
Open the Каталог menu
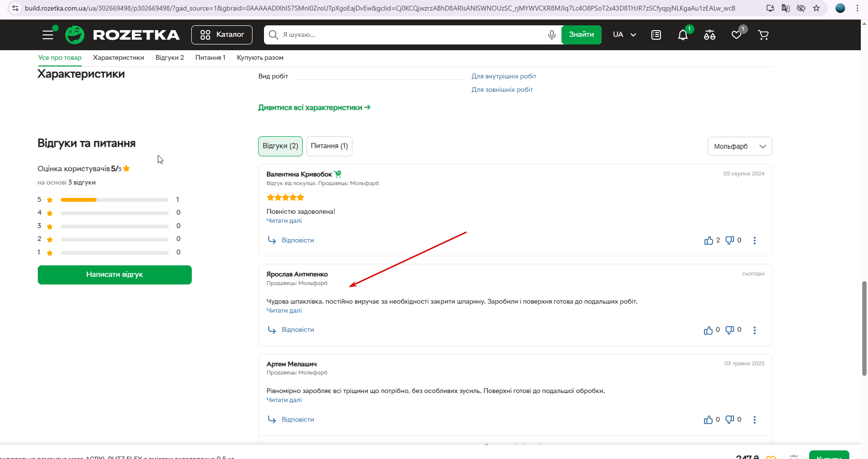222,35
